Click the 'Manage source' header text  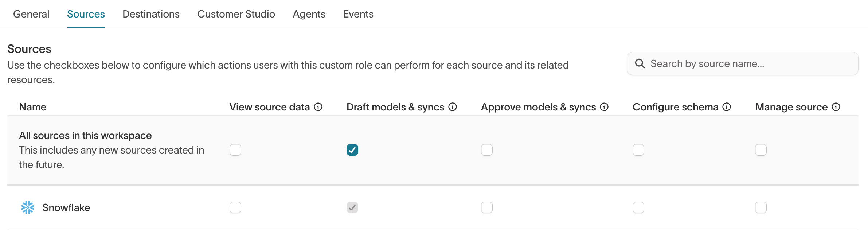pyautogui.click(x=791, y=107)
